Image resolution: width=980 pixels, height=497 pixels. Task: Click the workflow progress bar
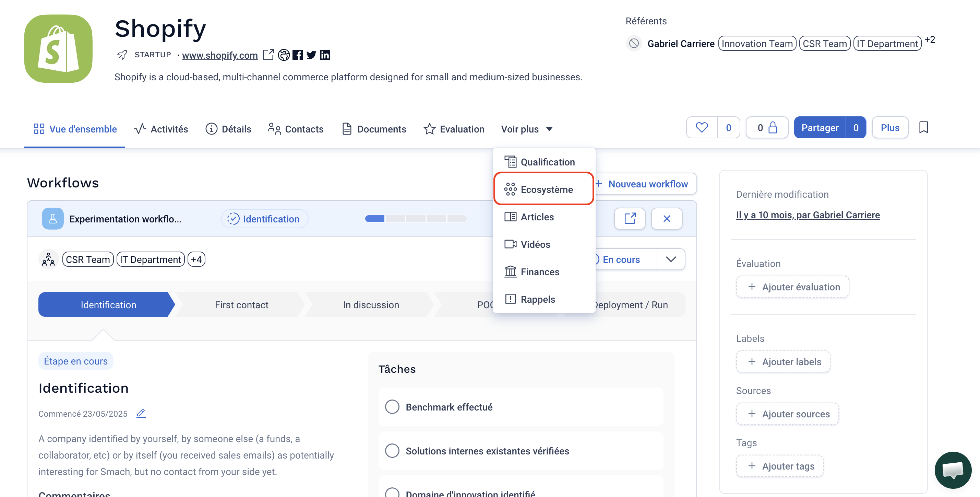(x=416, y=219)
